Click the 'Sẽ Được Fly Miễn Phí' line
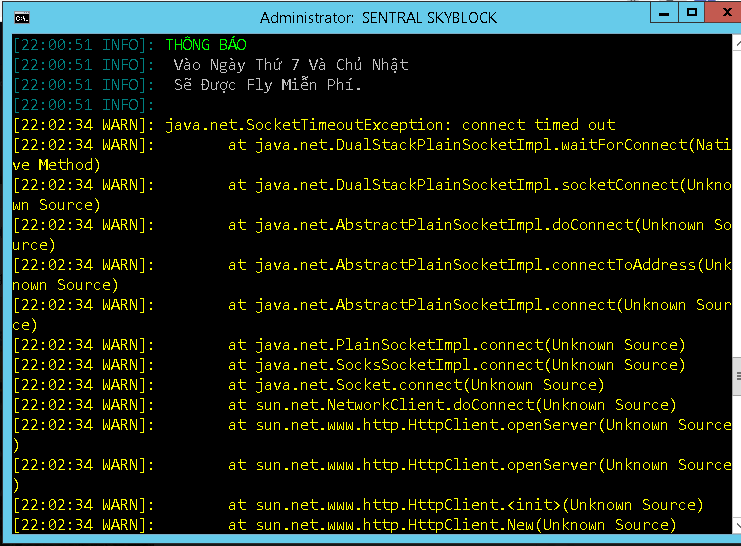The height and width of the screenshot is (546, 741). click(268, 85)
